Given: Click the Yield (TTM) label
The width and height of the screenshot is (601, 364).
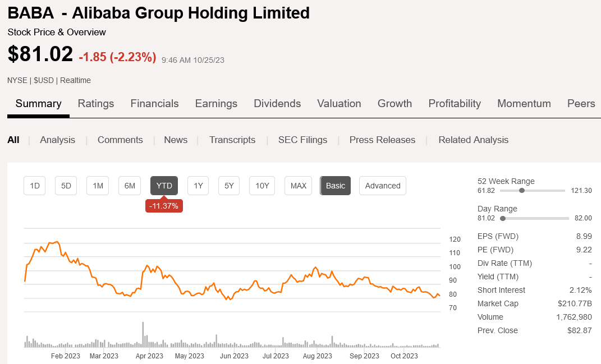Looking at the screenshot, I should click(498, 277).
